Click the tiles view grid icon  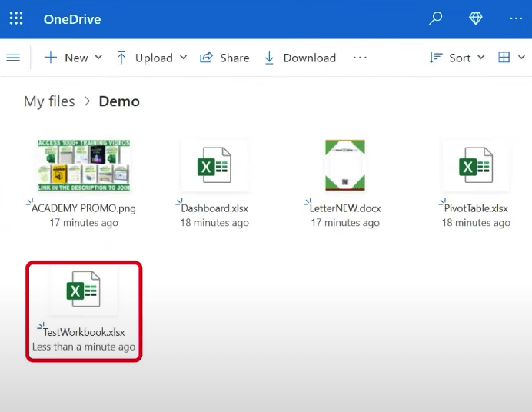pos(504,58)
